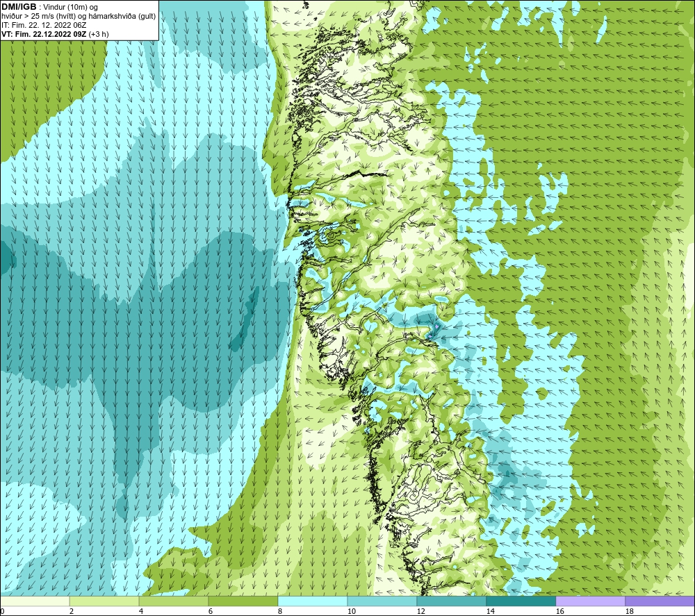Click the 4–6 m/s green legend swatch
695x616 pixels.
click(174, 601)
